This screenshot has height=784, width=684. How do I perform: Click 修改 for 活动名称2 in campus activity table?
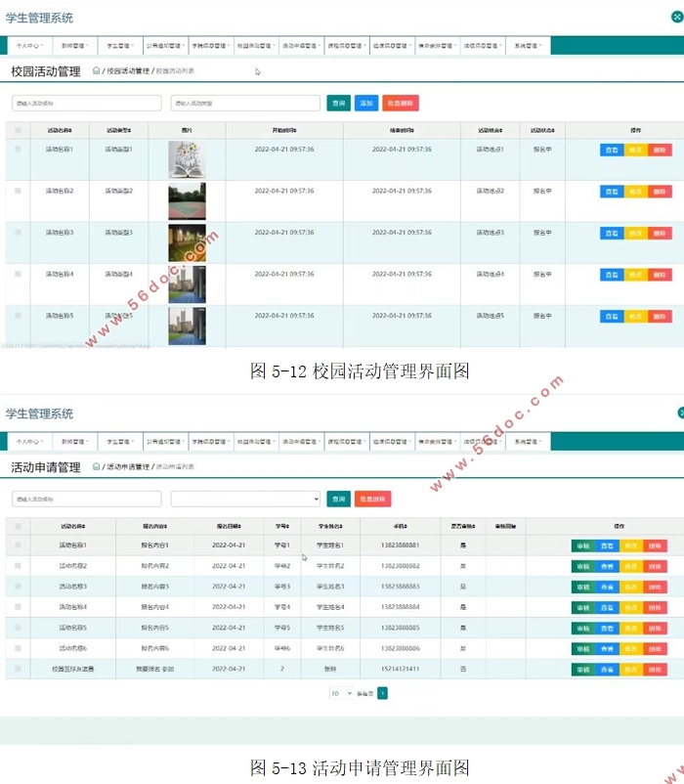tap(635, 192)
